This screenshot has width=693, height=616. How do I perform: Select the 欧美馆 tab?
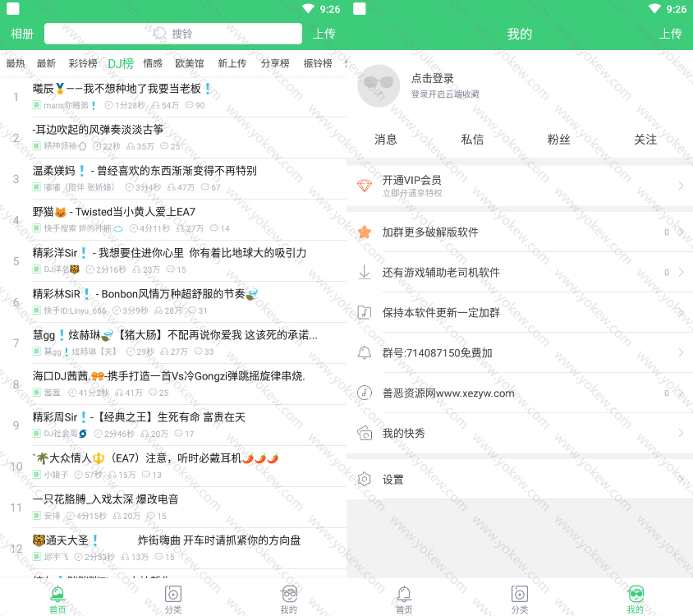pyautogui.click(x=189, y=63)
